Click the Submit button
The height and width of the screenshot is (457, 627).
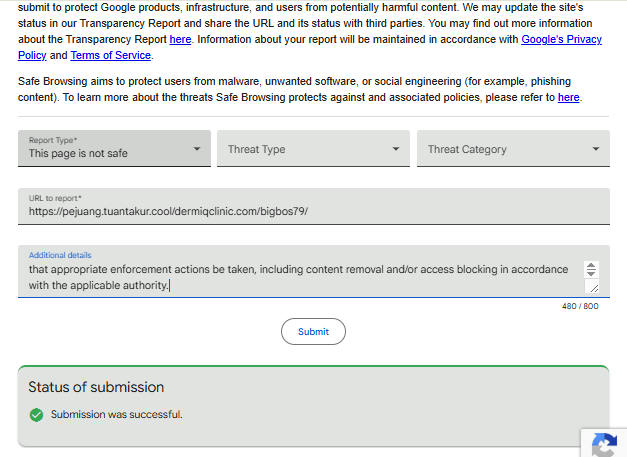[314, 331]
